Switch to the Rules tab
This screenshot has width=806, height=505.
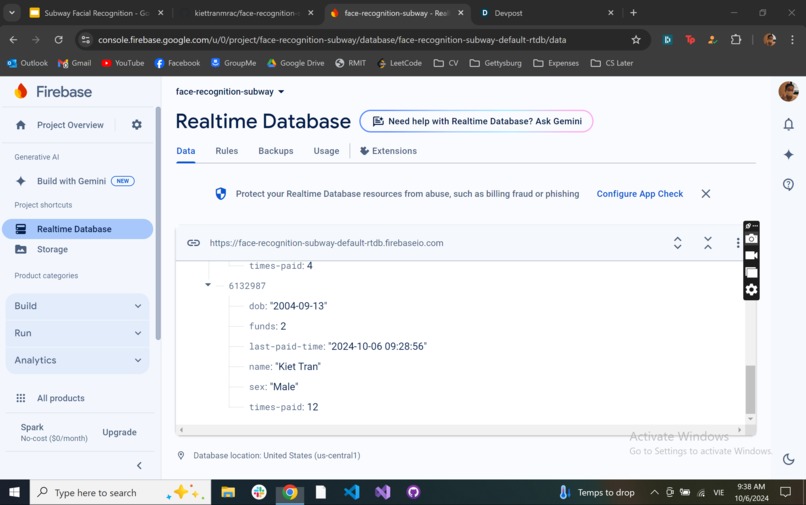(227, 151)
